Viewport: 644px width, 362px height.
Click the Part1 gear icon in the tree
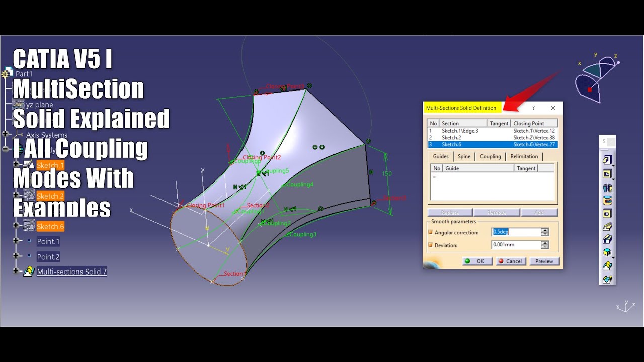point(6,74)
